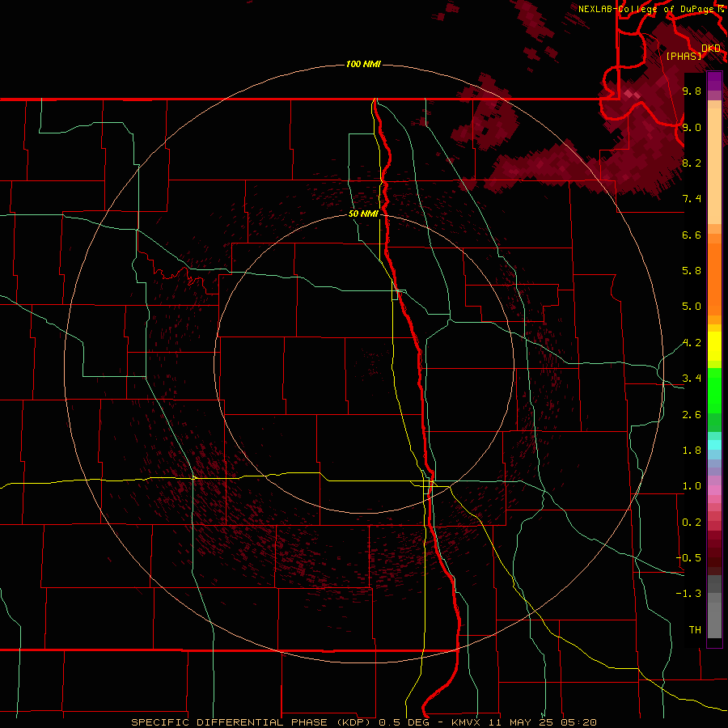Click the 9.8 value on the scale

692,91
